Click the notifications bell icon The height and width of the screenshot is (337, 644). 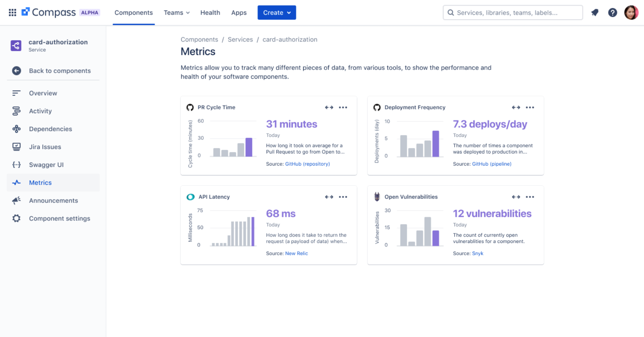595,12
